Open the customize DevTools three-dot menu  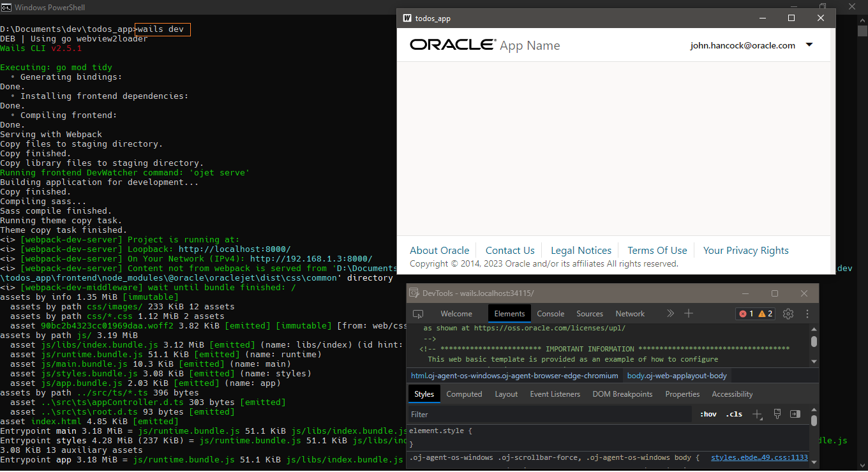[x=807, y=313]
